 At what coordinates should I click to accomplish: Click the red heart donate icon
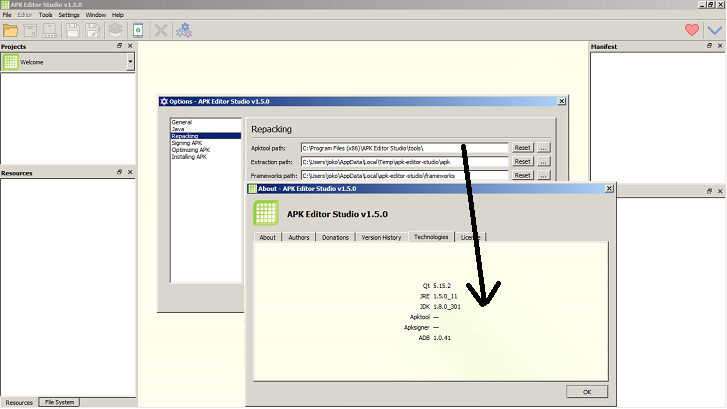point(692,30)
